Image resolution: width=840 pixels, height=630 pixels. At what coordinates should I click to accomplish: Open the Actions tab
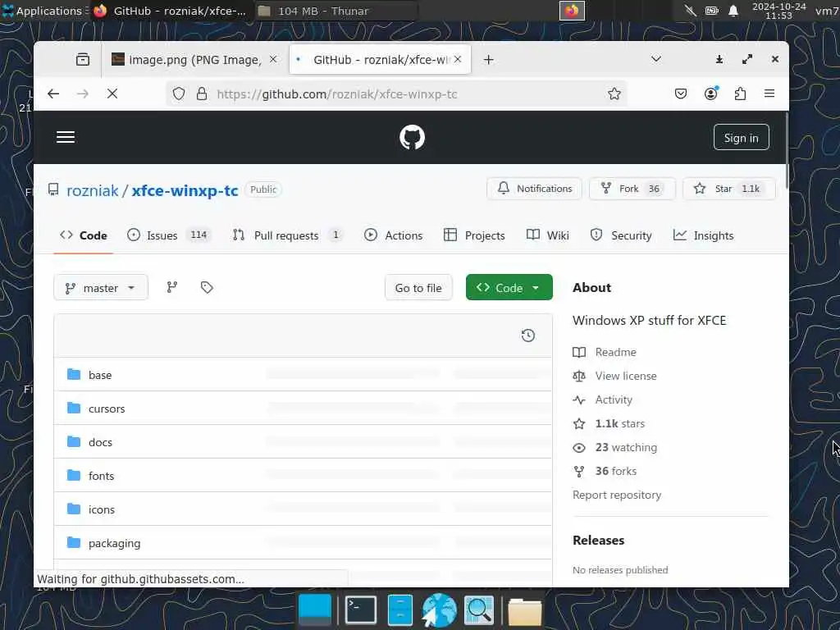click(393, 235)
